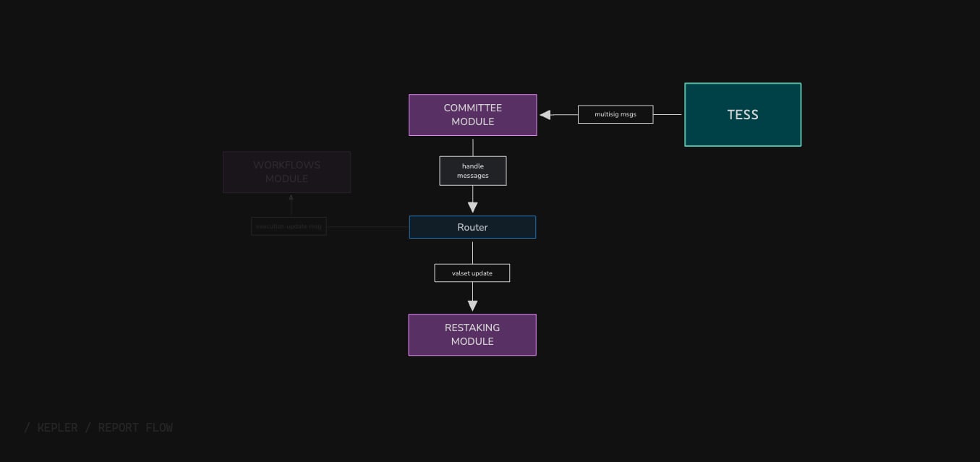This screenshot has width=980, height=462.
Task: Click the "/ KEPLER / REPORT FLOW" caption
Action: click(x=98, y=427)
